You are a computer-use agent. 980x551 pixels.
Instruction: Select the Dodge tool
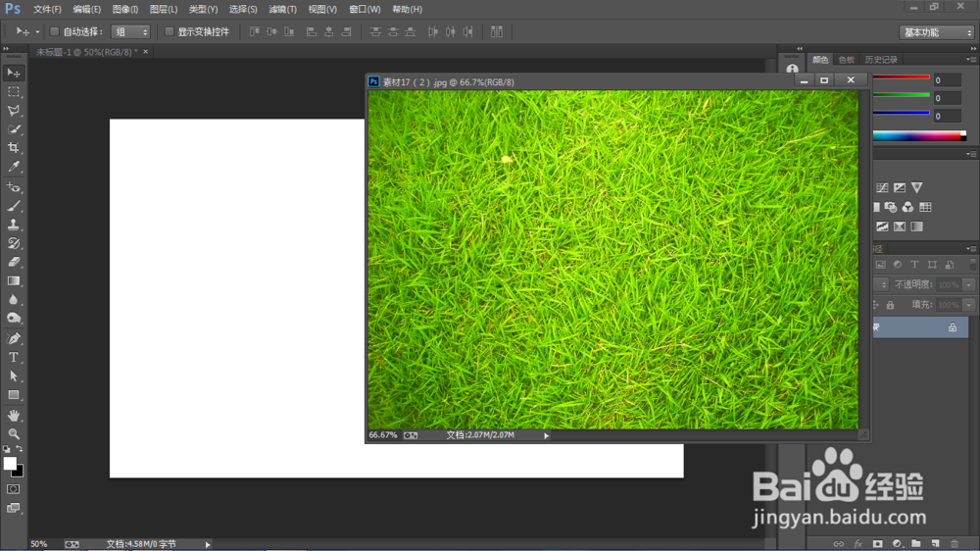[x=13, y=319]
